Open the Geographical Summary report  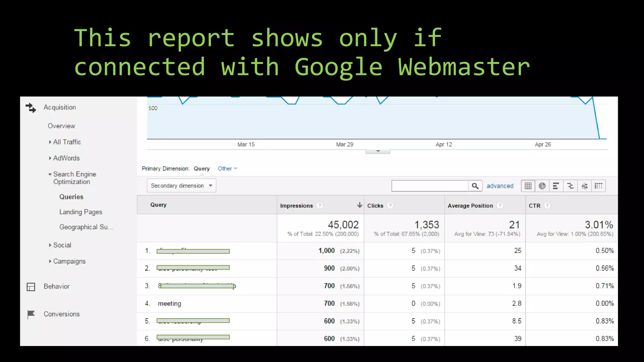(86, 227)
